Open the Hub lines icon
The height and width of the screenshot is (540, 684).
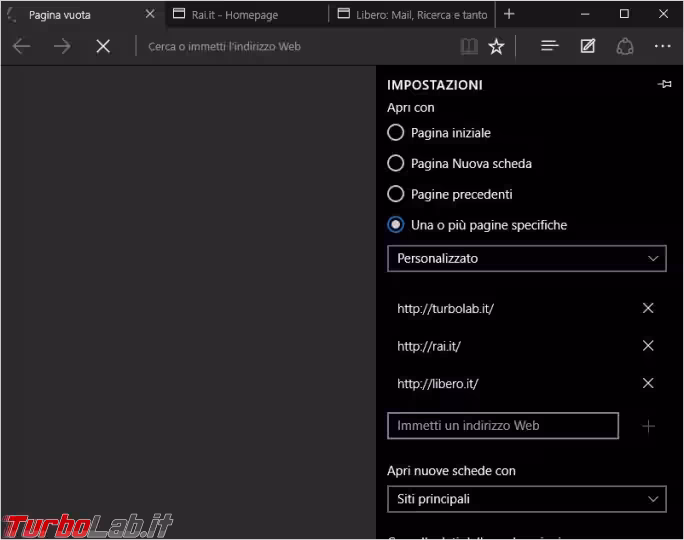pyautogui.click(x=550, y=46)
